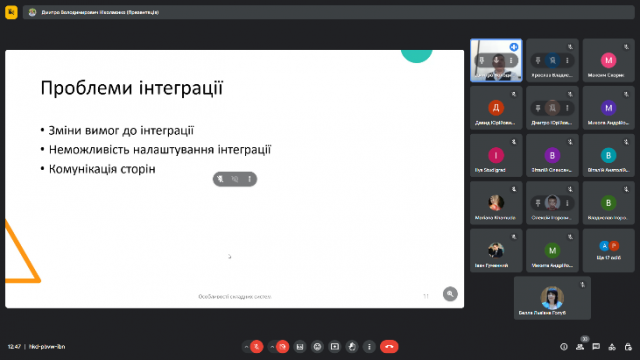The image size is (640, 360).
Task: Open video settings chevron next to camera
Action: pos(272,347)
